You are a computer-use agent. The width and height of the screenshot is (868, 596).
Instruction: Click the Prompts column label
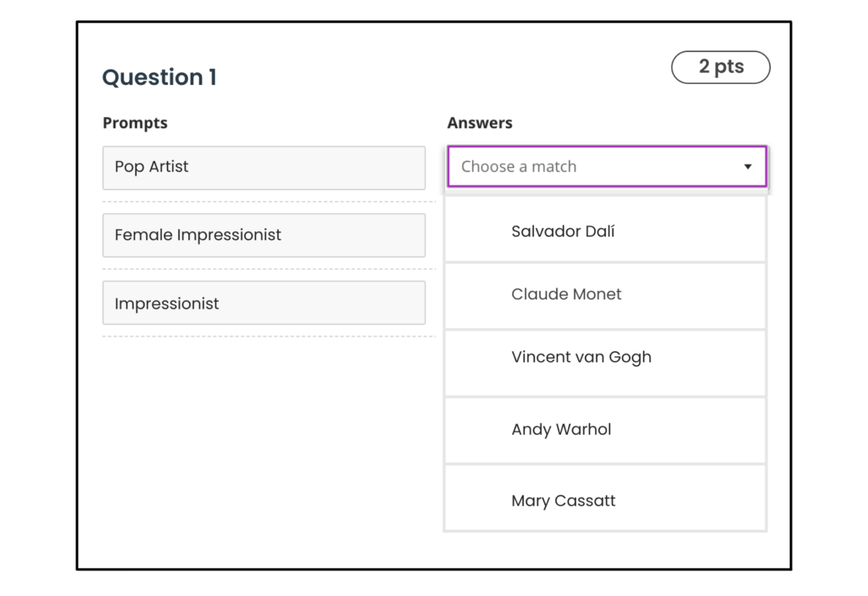(135, 123)
